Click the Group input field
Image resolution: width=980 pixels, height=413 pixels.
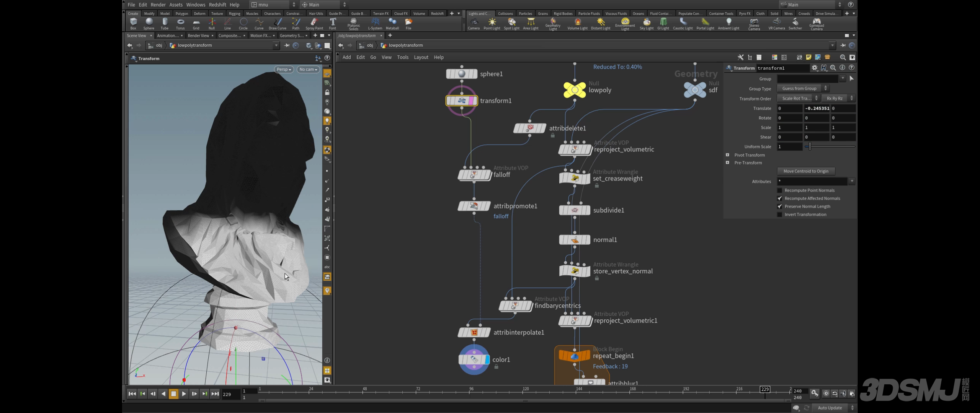click(x=808, y=78)
